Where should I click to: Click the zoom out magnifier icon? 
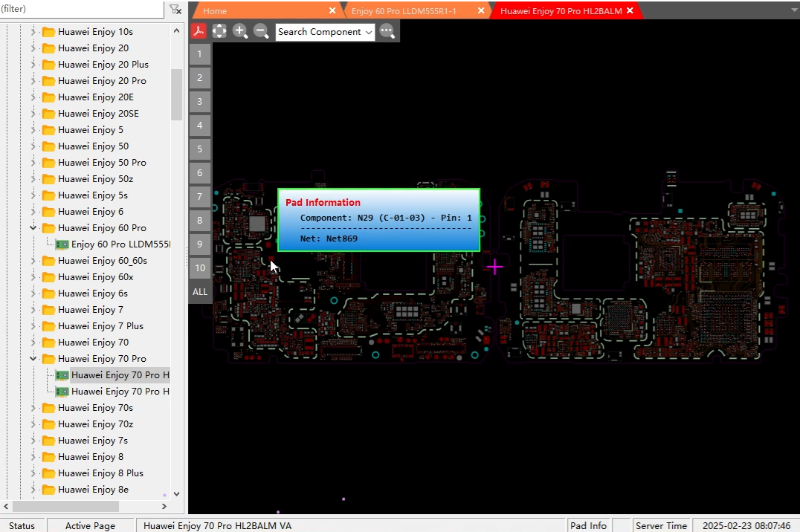[x=261, y=31]
